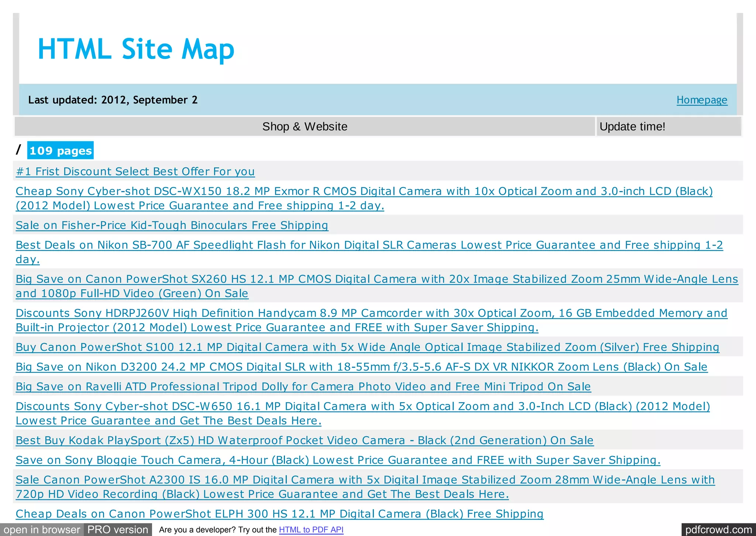The image size is (756, 536).
Task: Click the Update time! column header
Action: coord(632,127)
